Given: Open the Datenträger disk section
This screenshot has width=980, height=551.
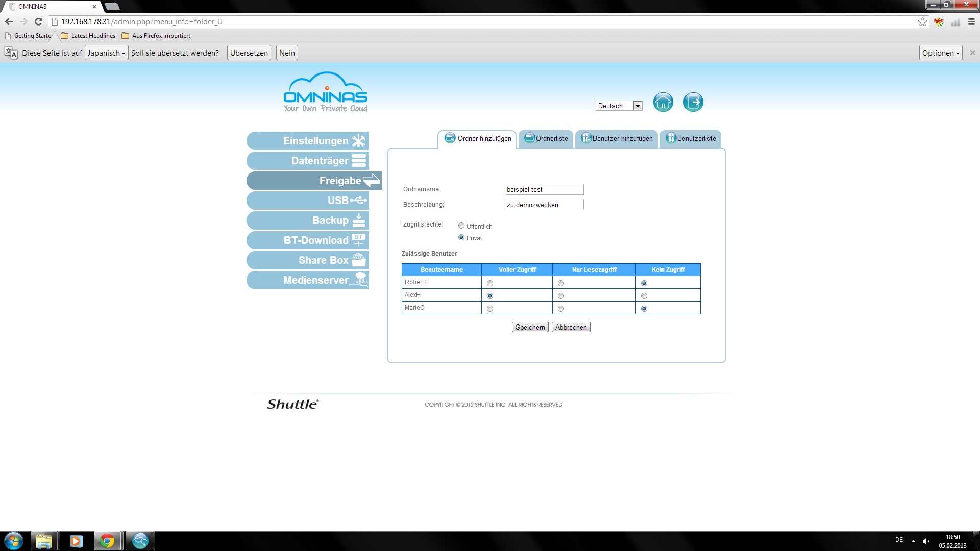Looking at the screenshot, I should coord(308,161).
